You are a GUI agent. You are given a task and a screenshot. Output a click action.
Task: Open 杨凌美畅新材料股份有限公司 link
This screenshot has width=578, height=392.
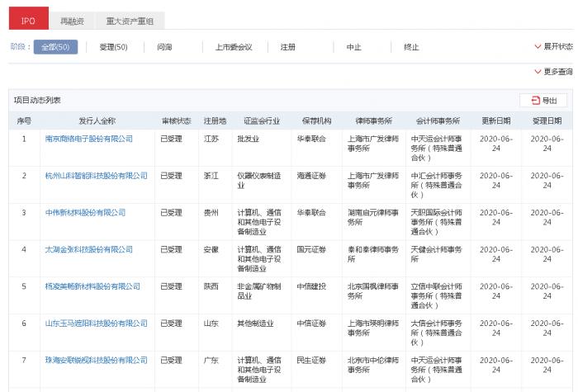pyautogui.click(x=92, y=286)
